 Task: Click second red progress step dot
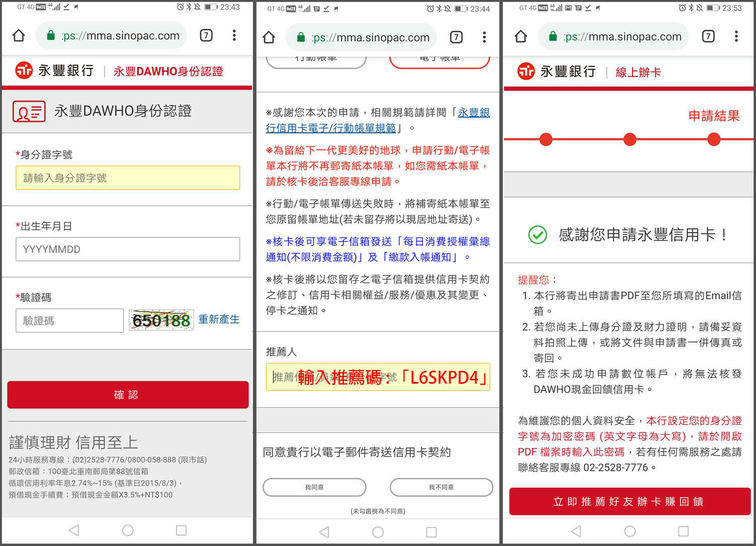click(630, 140)
